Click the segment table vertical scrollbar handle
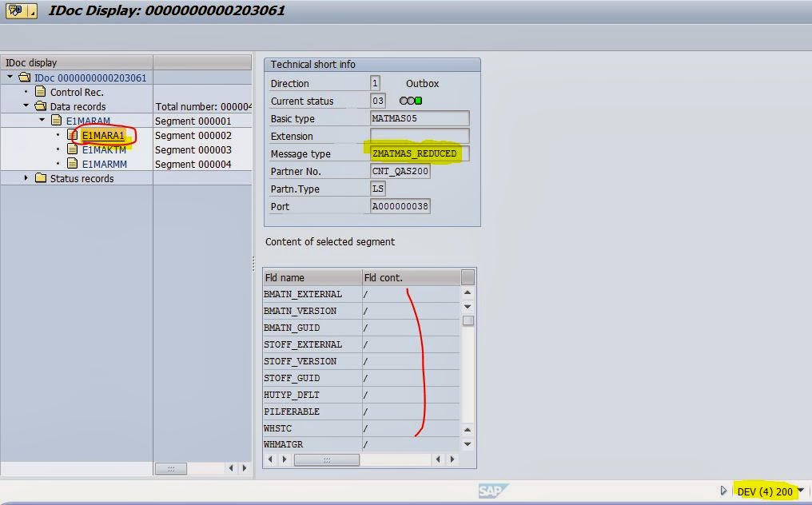The height and width of the screenshot is (505, 812). tap(468, 320)
